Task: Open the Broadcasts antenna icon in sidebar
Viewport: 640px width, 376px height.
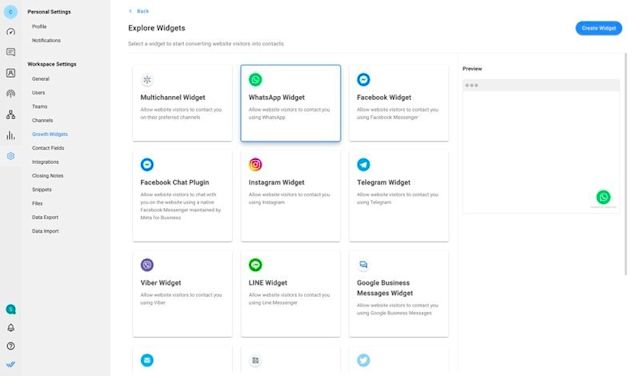Action: pos(11,94)
